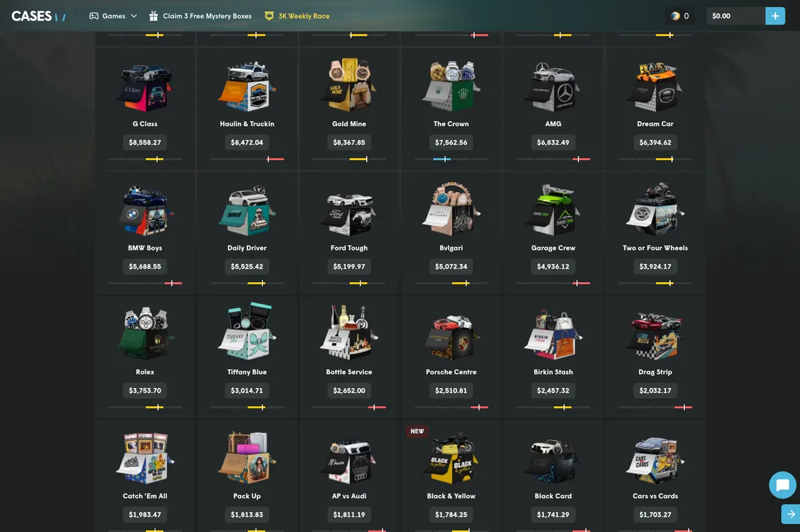Open Claim 3 Free Mystery Boxes
Viewport: 800px width, 532px height.
(200, 16)
